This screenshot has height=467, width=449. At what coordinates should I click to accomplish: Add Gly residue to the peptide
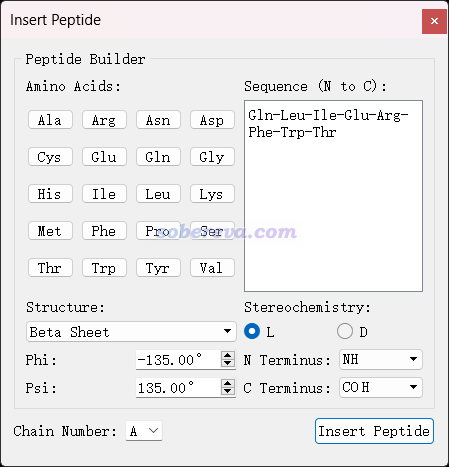coord(212,157)
